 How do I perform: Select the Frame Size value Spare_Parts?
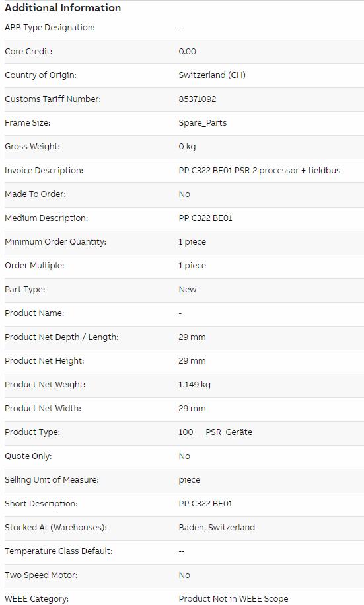[x=203, y=123]
